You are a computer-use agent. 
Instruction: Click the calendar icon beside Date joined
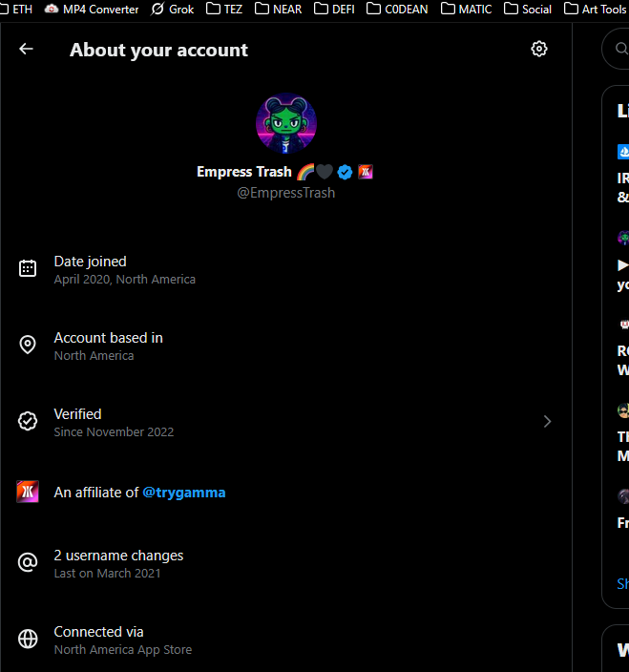28,268
